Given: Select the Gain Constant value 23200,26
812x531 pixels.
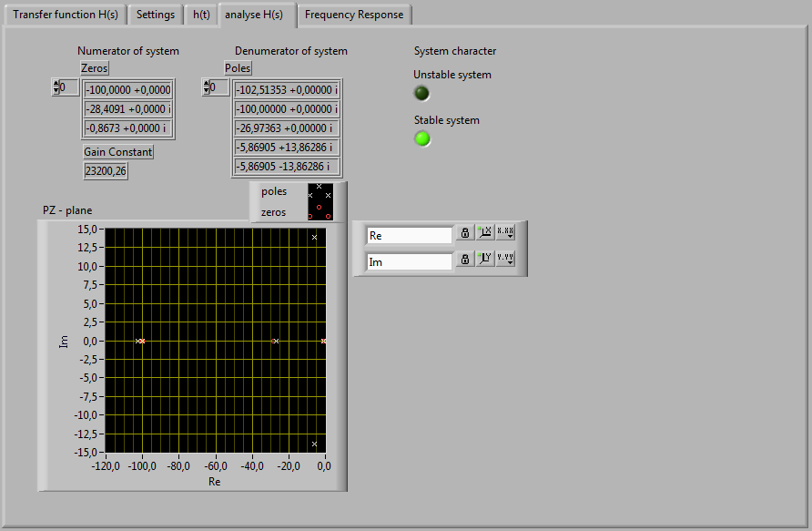Looking at the screenshot, I should click(x=106, y=171).
